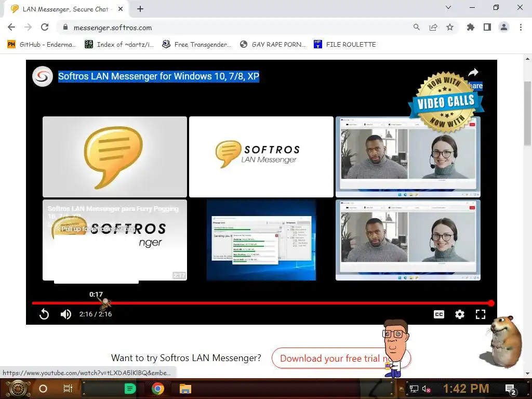Open Task View on the taskbar
The image size is (532, 399).
pos(68,389)
